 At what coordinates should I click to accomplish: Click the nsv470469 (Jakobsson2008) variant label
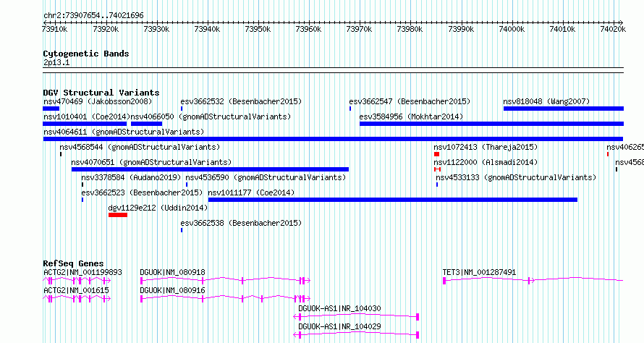coord(98,101)
